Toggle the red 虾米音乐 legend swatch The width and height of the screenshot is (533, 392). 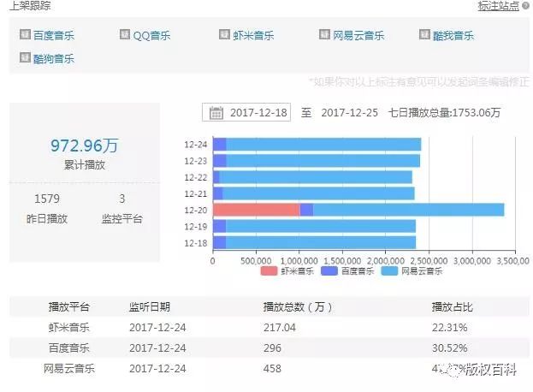[269, 271]
